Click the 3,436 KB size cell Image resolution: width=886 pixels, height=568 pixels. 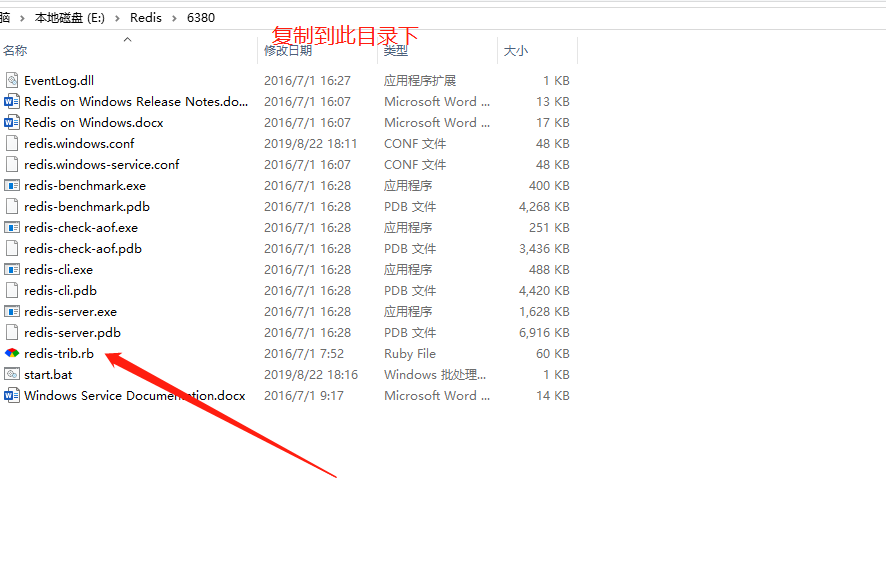544,249
